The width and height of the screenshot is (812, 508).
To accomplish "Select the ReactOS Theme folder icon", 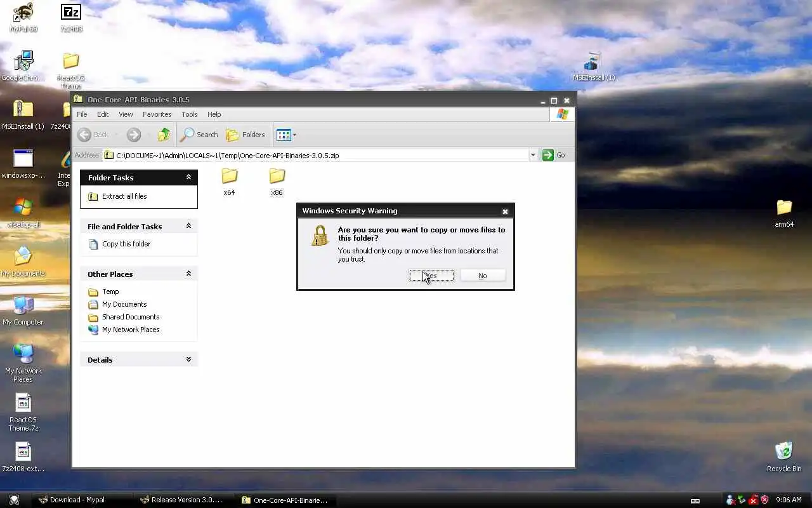I will pos(71,70).
